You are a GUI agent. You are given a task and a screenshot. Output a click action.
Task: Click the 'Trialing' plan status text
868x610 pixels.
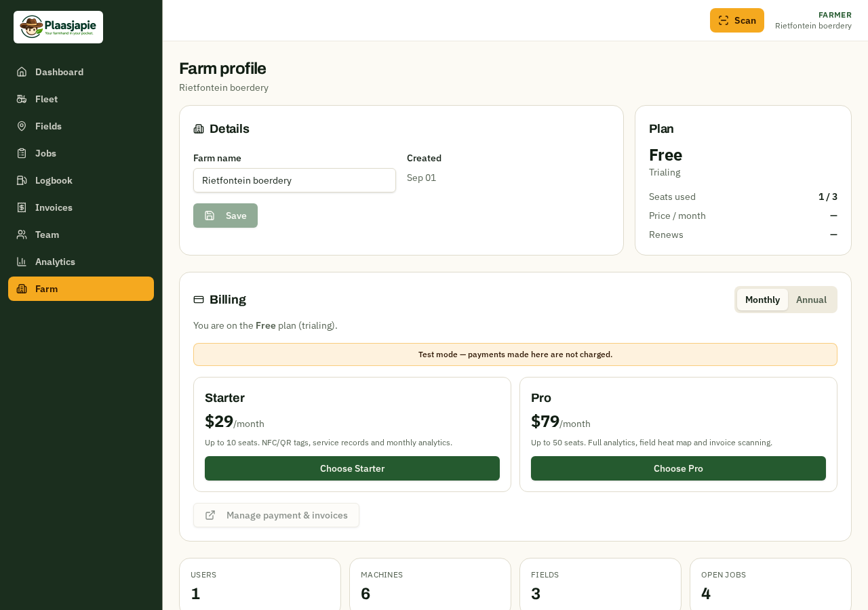coord(665,172)
